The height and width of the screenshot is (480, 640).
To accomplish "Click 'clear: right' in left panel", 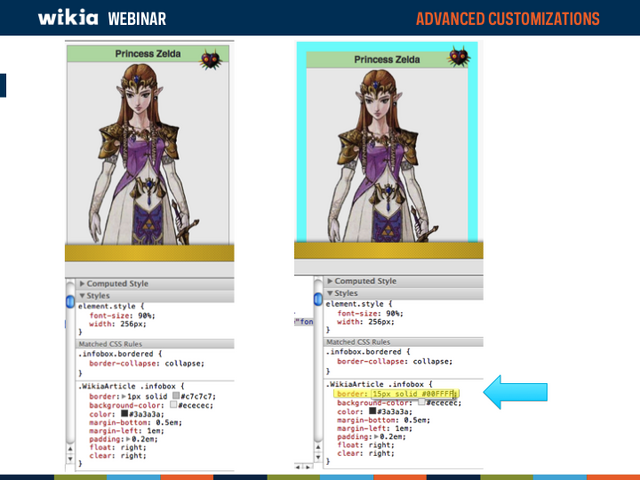I will tap(118, 456).
